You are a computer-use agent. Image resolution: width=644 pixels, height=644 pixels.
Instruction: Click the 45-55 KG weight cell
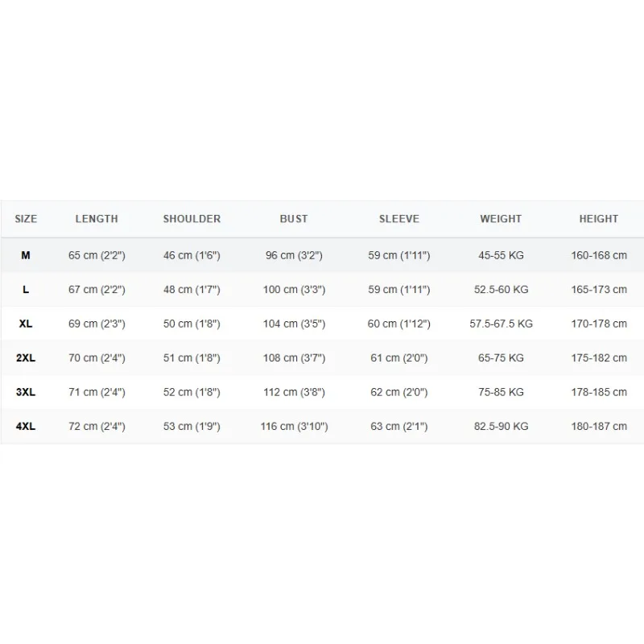[x=501, y=255]
